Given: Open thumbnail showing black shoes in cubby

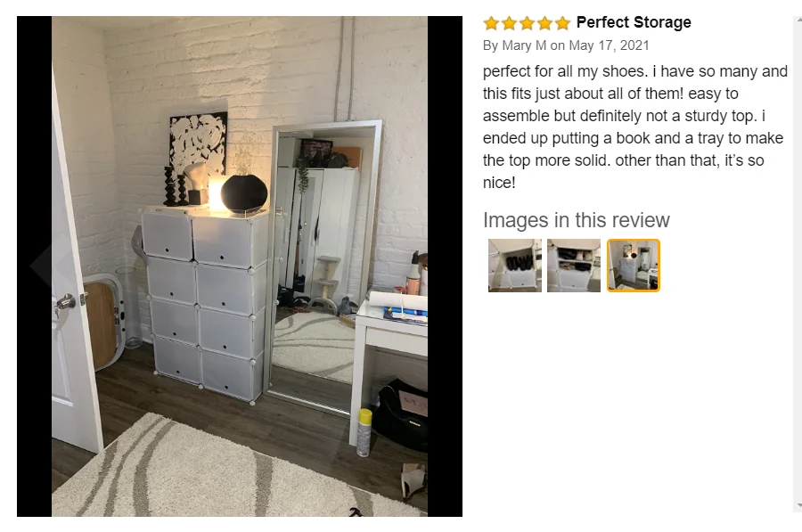Looking at the screenshot, I should point(514,266).
